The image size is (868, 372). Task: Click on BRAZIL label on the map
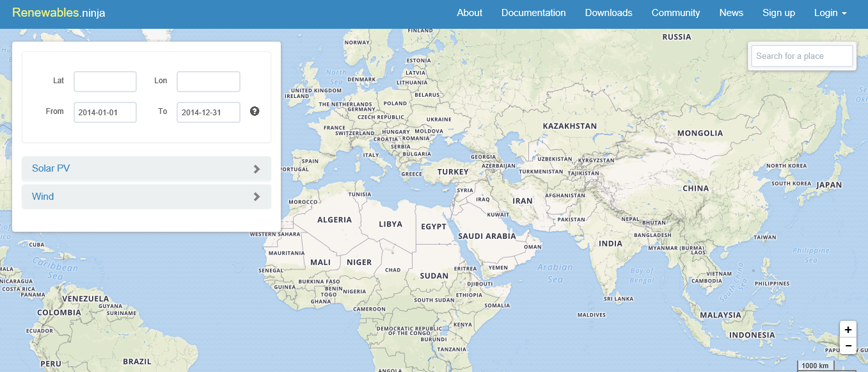137,361
